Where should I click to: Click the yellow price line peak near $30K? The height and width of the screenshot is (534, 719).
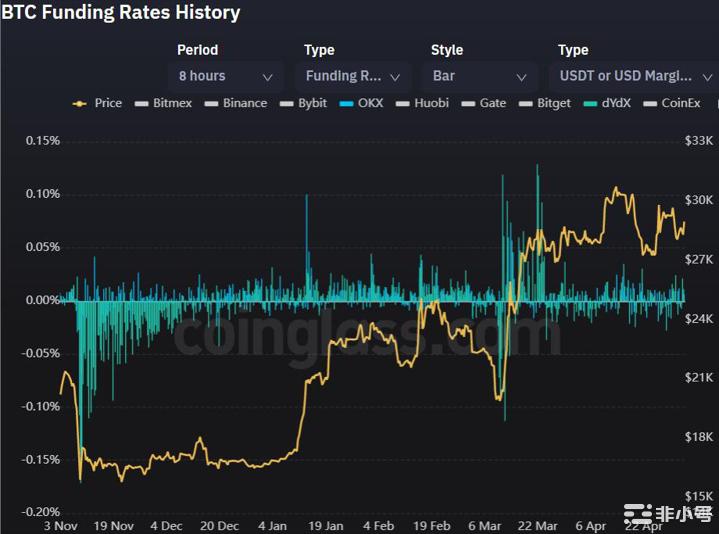click(616, 189)
